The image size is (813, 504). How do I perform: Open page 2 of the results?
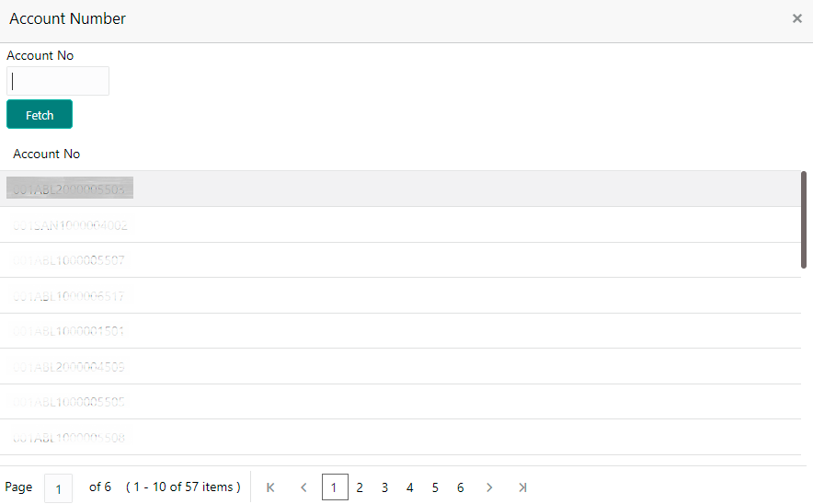360,487
